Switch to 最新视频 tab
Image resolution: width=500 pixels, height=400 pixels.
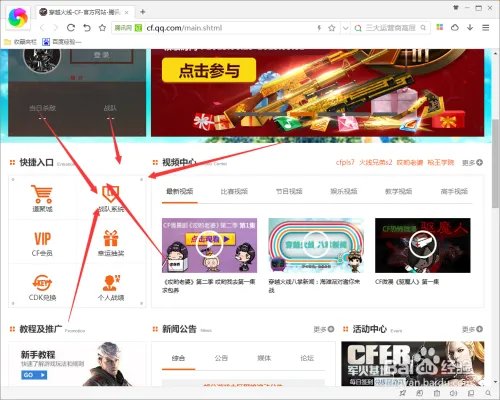point(180,191)
